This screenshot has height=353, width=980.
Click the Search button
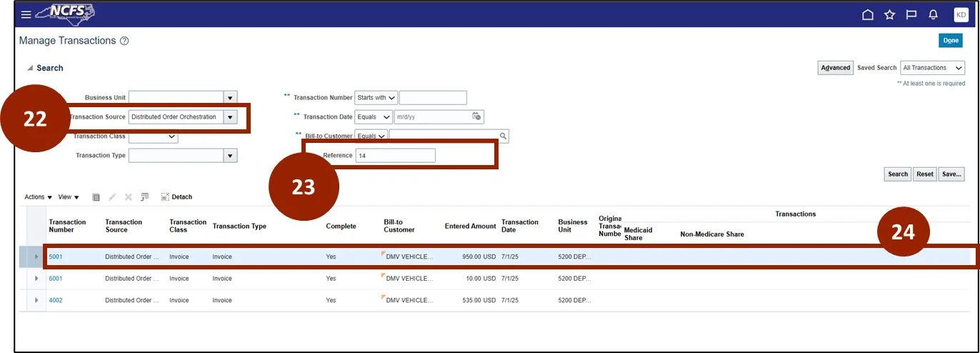(x=897, y=174)
